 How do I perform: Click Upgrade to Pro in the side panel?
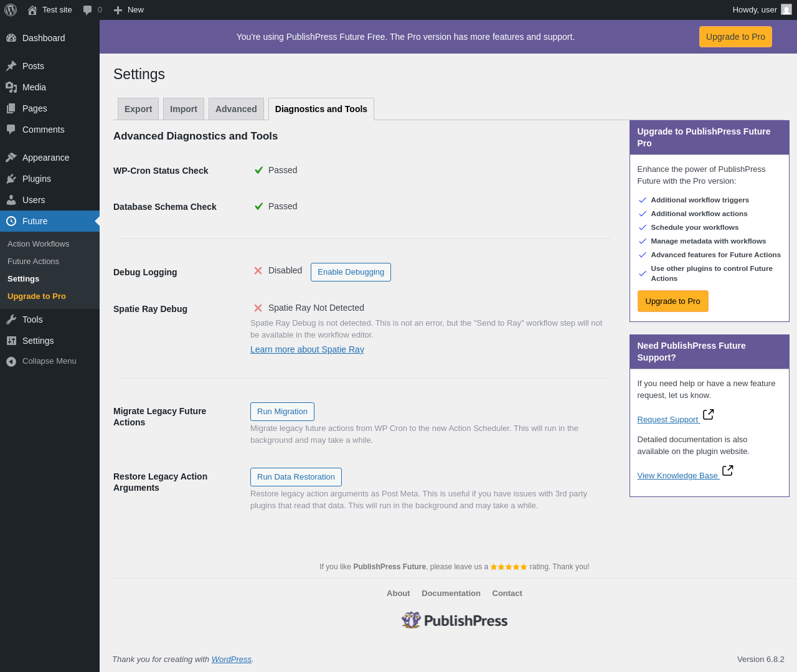pos(672,301)
